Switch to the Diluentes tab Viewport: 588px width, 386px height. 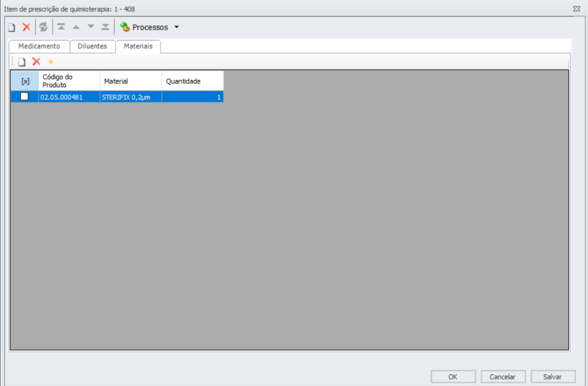pyautogui.click(x=92, y=46)
